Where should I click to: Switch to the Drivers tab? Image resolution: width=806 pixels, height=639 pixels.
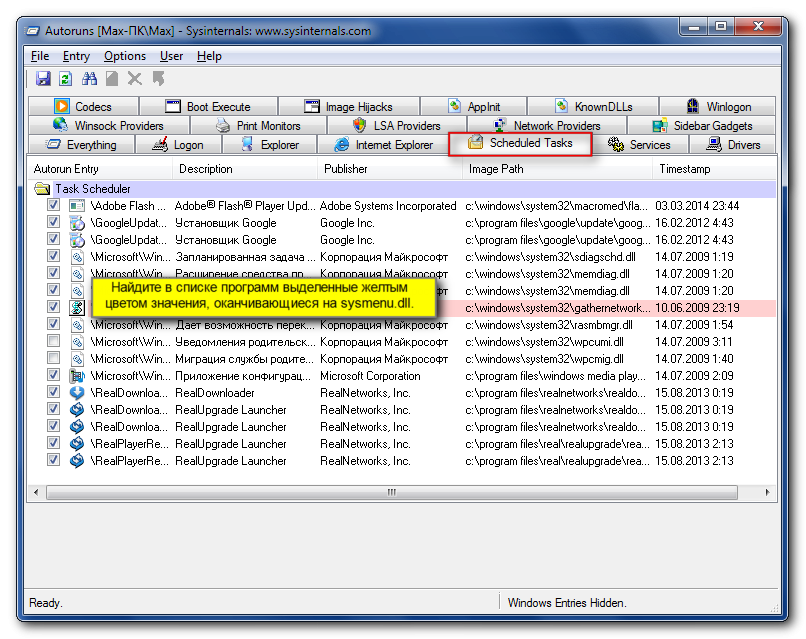(733, 145)
